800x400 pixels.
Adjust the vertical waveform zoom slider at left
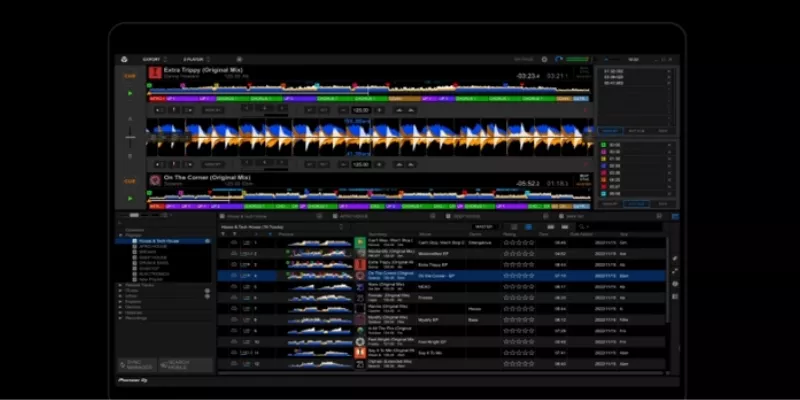click(131, 137)
